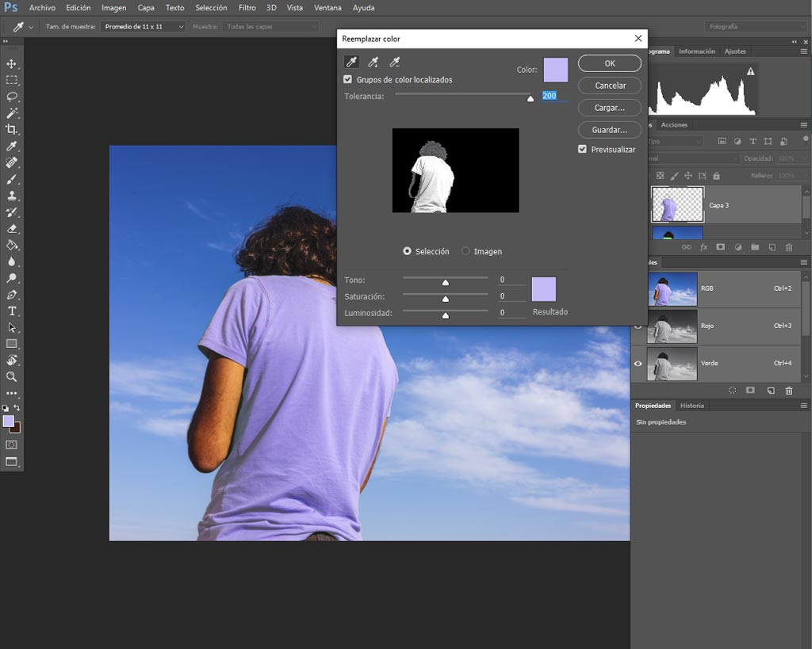Open the Selección menu
The height and width of the screenshot is (649, 812).
pos(211,8)
